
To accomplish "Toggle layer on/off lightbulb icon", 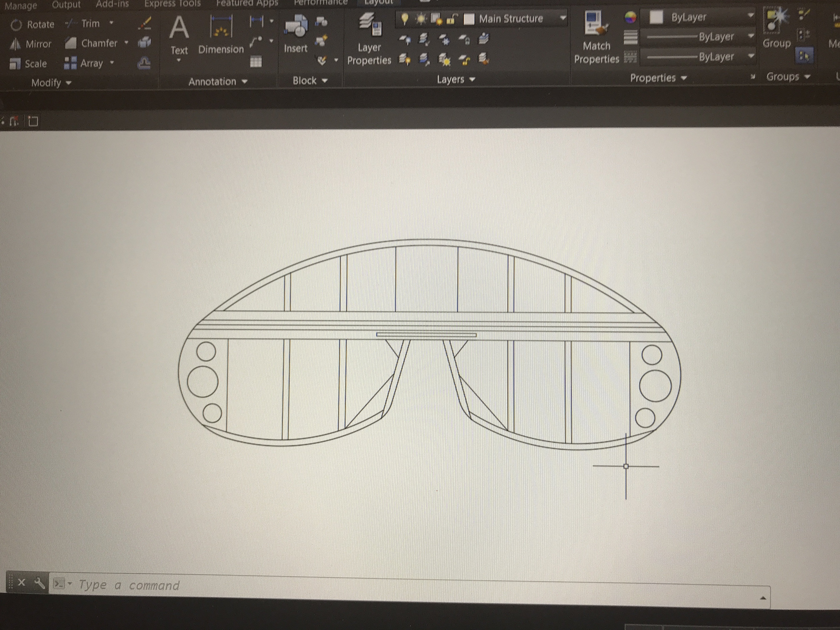I will (404, 18).
